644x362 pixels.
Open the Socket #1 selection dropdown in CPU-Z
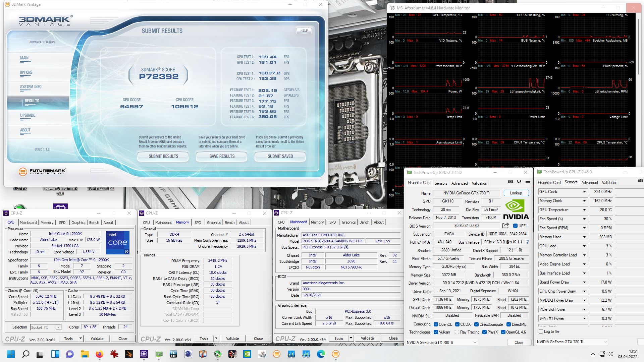(46, 327)
